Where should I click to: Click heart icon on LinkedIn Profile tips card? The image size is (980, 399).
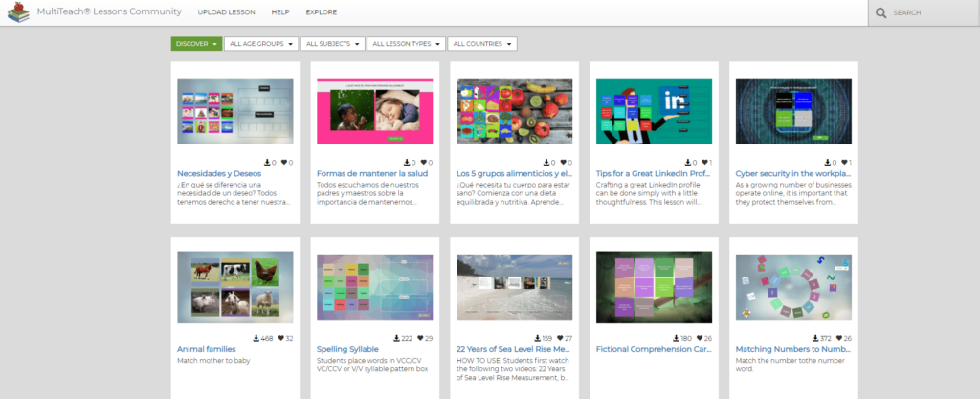pos(703,163)
